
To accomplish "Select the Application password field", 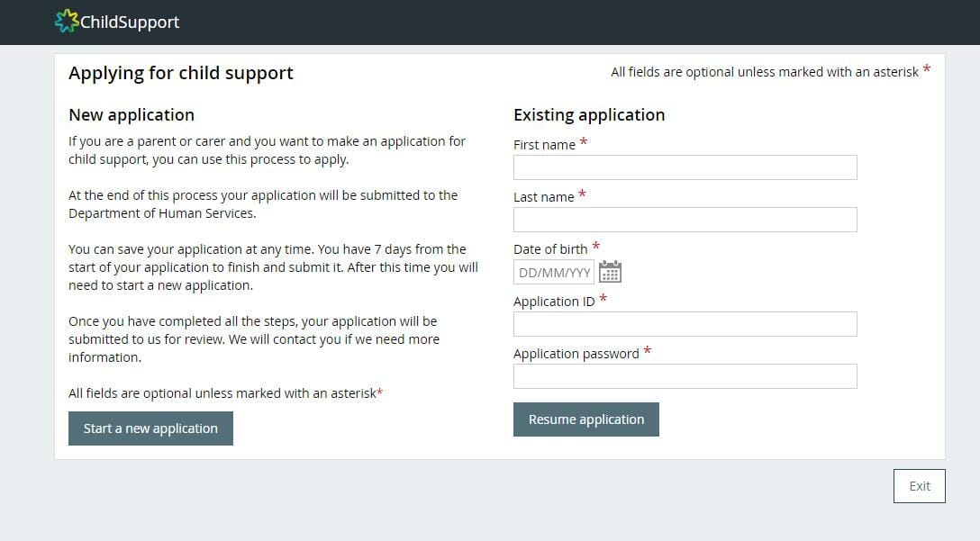I will point(685,376).
